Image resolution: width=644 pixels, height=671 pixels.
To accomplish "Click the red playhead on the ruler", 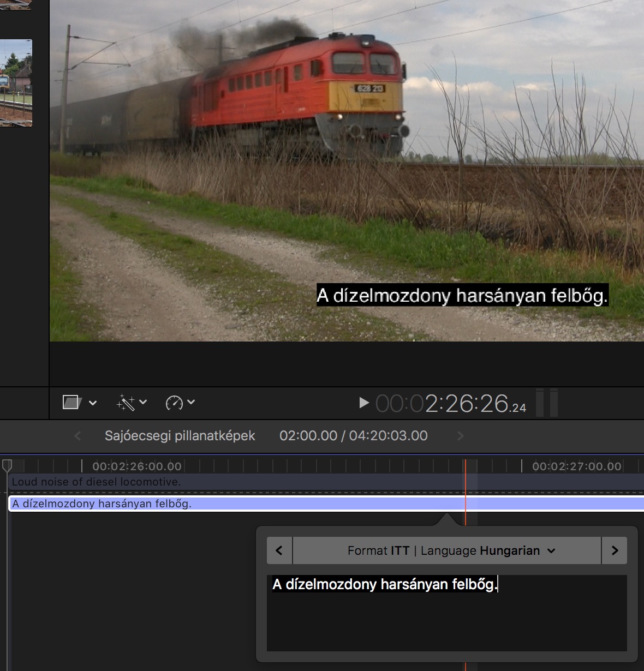I will (466, 466).
